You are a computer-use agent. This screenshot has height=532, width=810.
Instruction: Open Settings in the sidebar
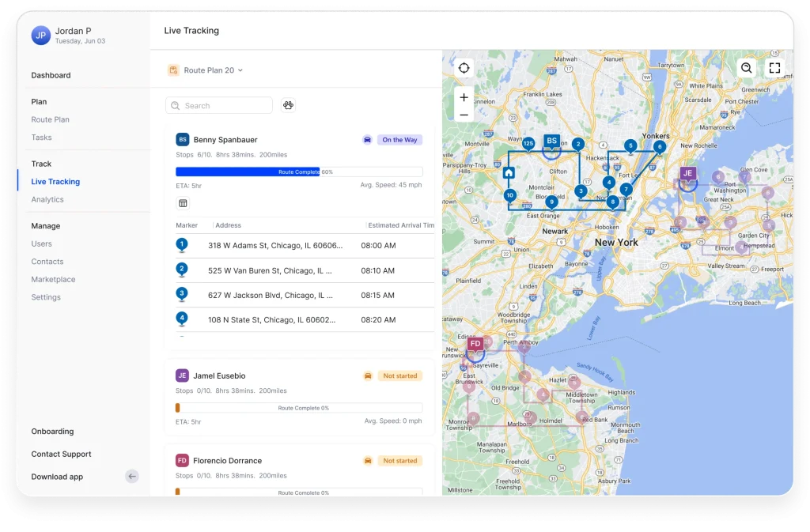pyautogui.click(x=46, y=297)
